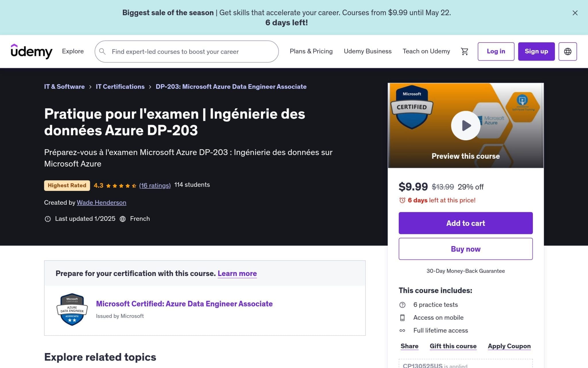Click the 'Last updated 1/2025' text
Image resolution: width=588 pixels, height=368 pixels.
pyautogui.click(x=85, y=219)
